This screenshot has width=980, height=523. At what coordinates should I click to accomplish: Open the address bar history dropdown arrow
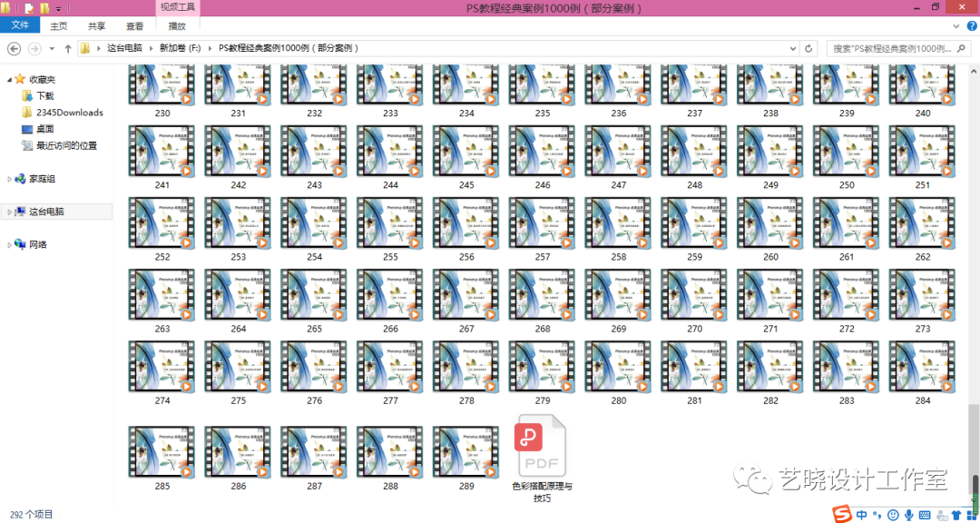[791, 49]
